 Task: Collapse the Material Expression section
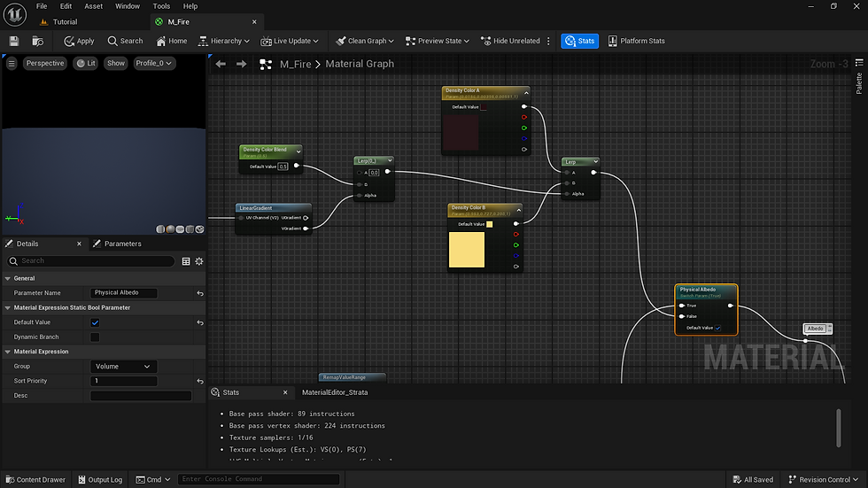8,352
